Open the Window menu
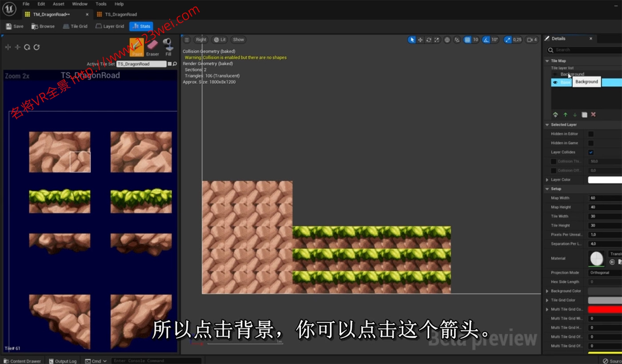Viewport: 622px width, 364px height. coord(80,4)
